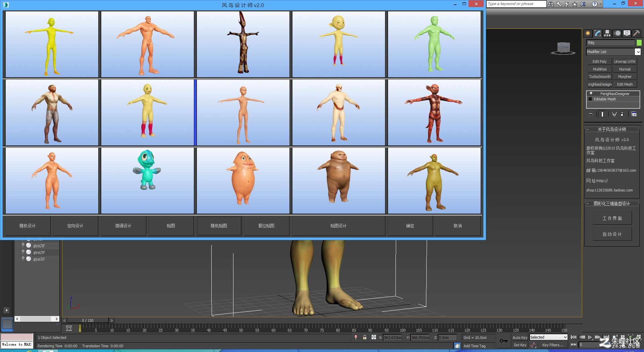Click the Set Keys key icon
This screenshot has height=352, width=644.
[x=503, y=341]
